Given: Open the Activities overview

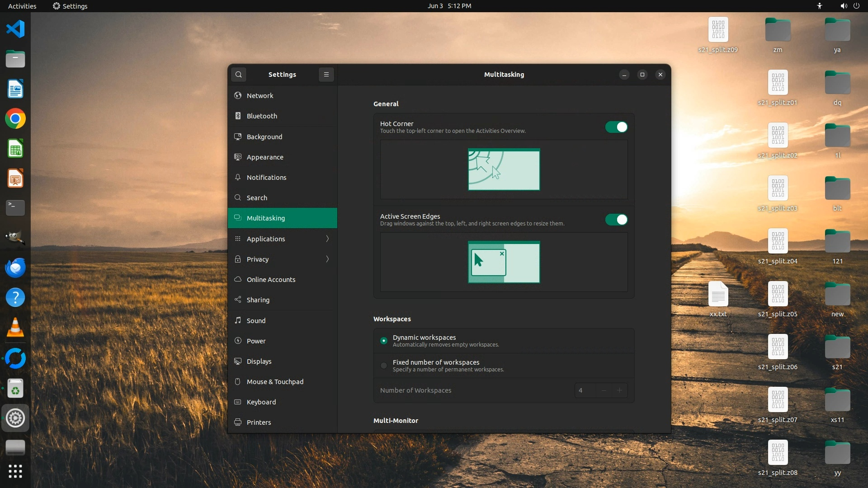Looking at the screenshot, I should pyautogui.click(x=22, y=6).
